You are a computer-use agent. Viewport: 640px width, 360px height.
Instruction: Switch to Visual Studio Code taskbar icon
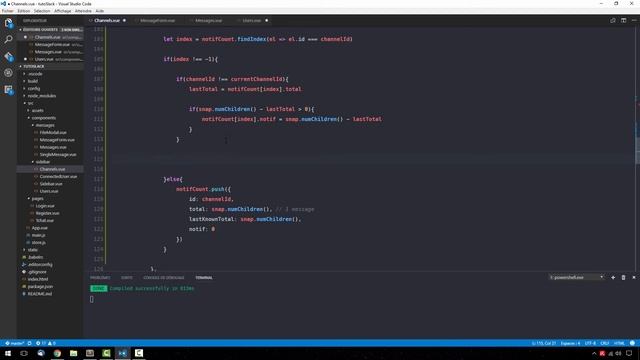click(122, 353)
